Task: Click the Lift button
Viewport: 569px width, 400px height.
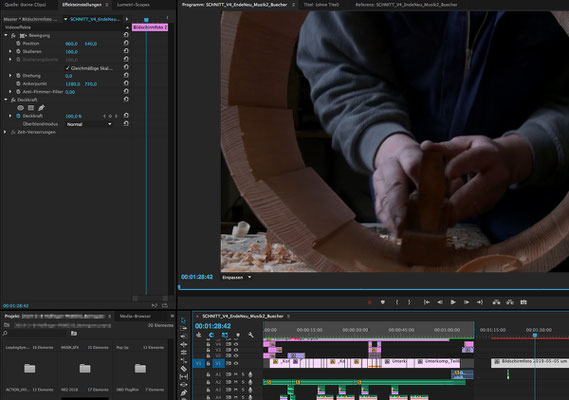Action: click(x=496, y=302)
